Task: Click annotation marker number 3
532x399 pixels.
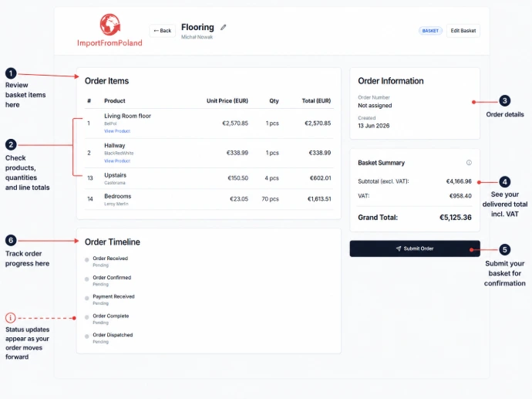Action: coord(504,100)
